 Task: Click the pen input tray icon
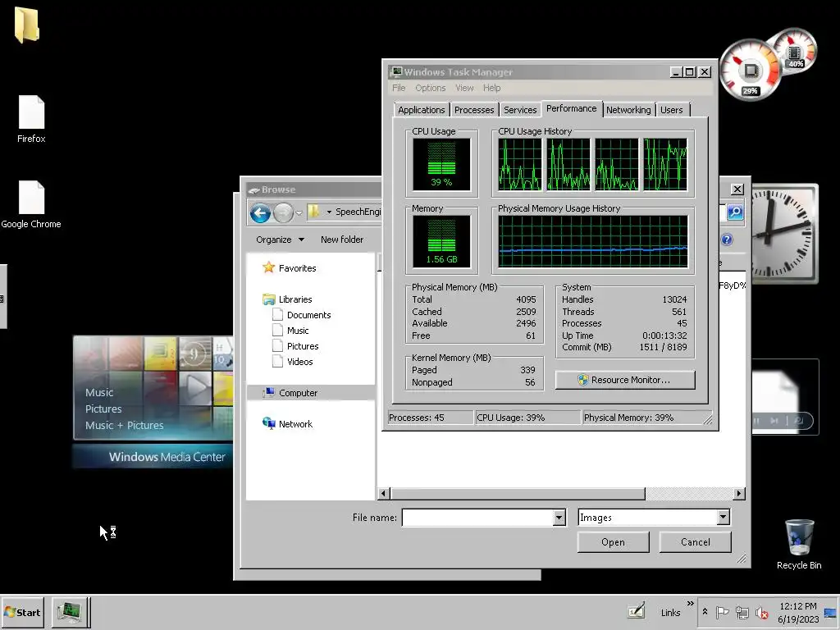point(636,610)
